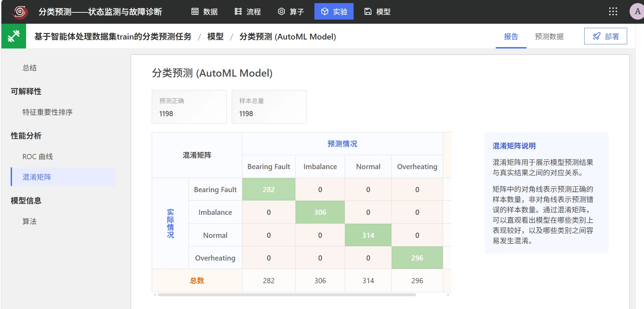
Task: Click the Bearing Fault row label
Action: tap(215, 189)
